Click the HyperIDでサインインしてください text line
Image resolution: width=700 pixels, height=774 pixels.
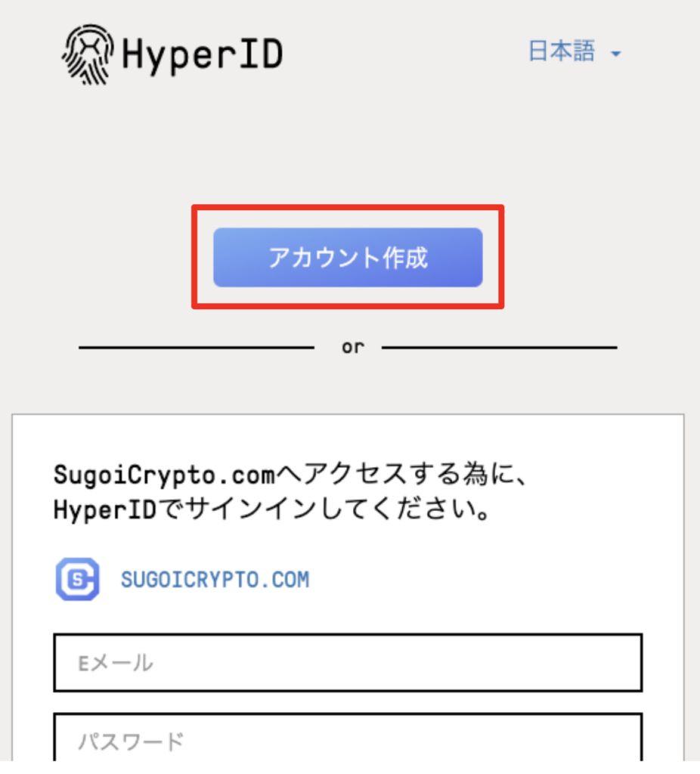(271, 509)
